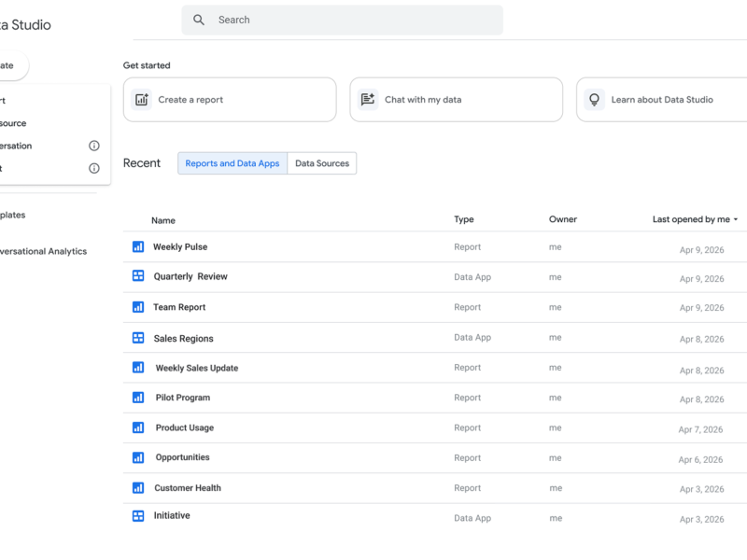Click the Initiative data app icon
Screen dimensions: 747x560
click(x=138, y=516)
